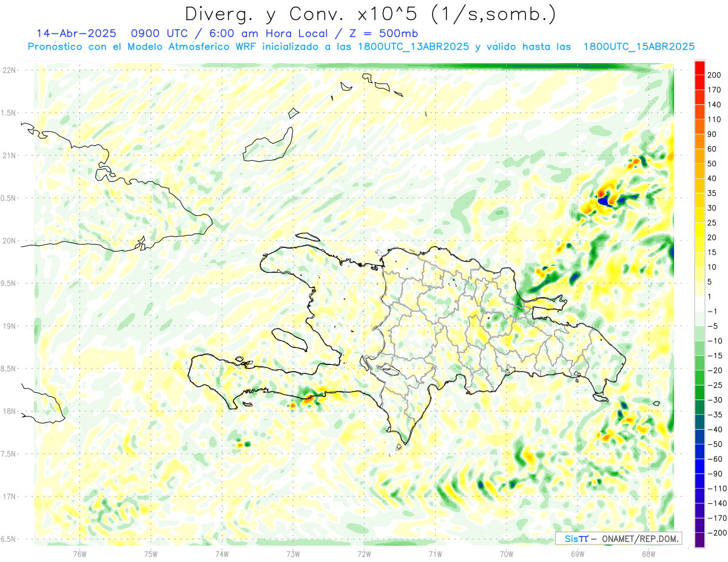Screen dimensions: 728x562
Task: Click the positive 90 colorbar label
Action: coord(712,134)
